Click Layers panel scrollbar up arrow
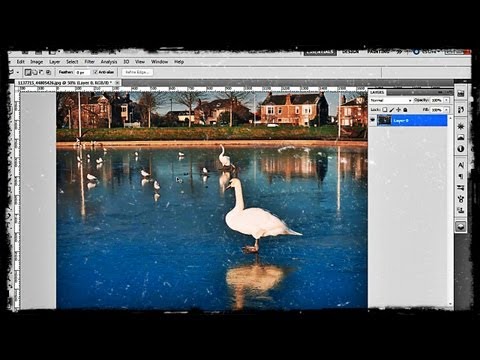The width and height of the screenshot is (480, 360). [x=451, y=118]
